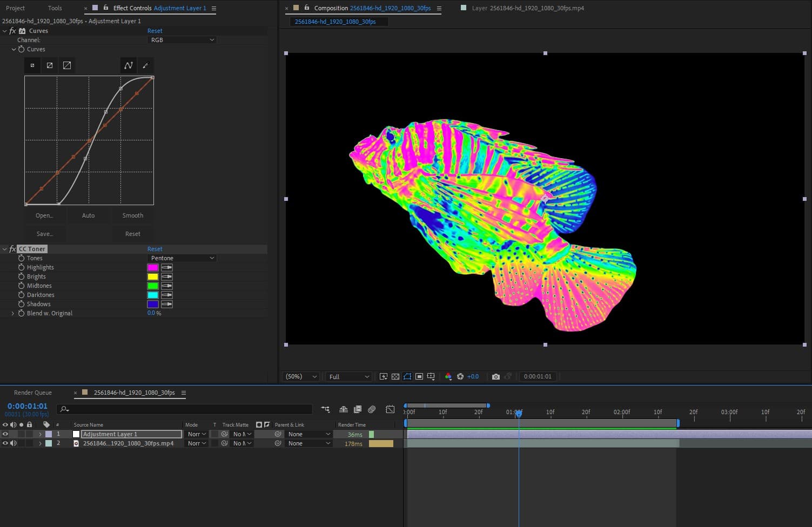Enable the Blend w. Original stopwatch
Screen dimensions: 812x527
[22, 313]
